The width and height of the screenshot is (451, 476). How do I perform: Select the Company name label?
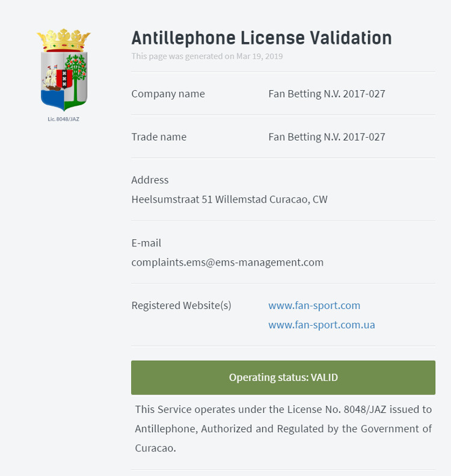coord(168,94)
